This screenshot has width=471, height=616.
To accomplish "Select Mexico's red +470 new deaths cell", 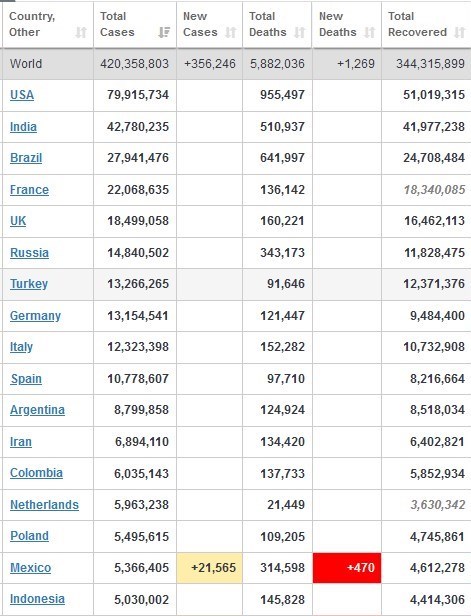I will coord(347,568).
